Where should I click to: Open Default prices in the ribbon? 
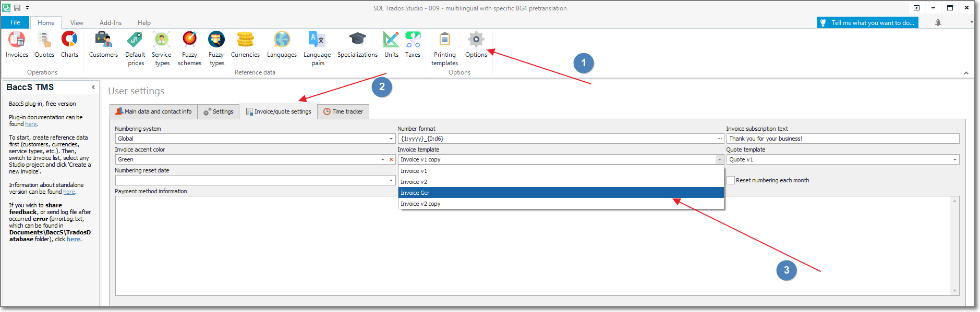[x=136, y=49]
